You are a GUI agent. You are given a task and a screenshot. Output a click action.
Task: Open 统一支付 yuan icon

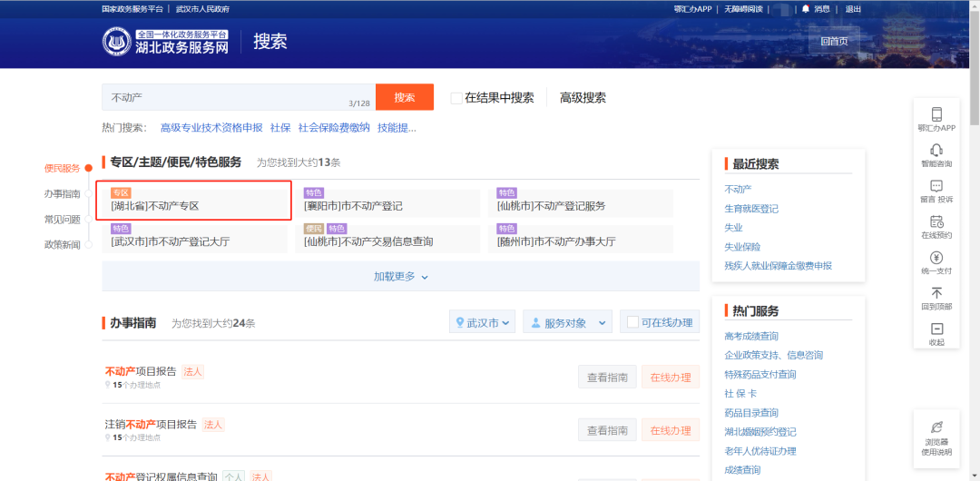click(x=936, y=258)
